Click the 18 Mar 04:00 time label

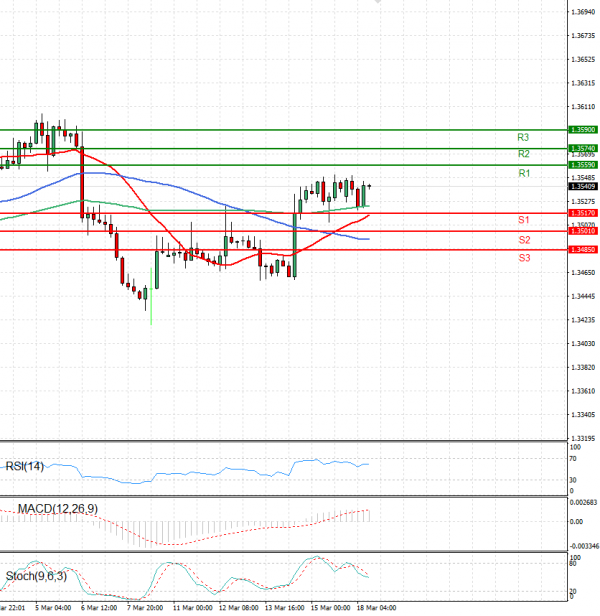pyautogui.click(x=376, y=608)
